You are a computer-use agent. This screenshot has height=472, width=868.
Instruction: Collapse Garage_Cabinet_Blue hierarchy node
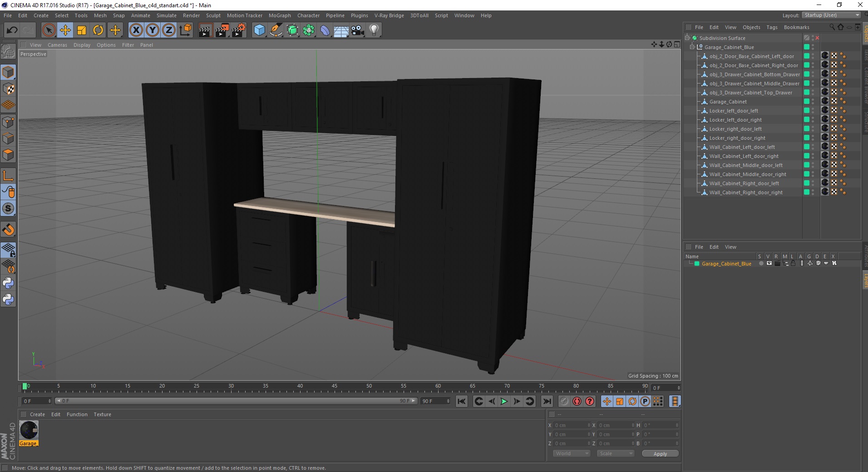[x=692, y=47]
